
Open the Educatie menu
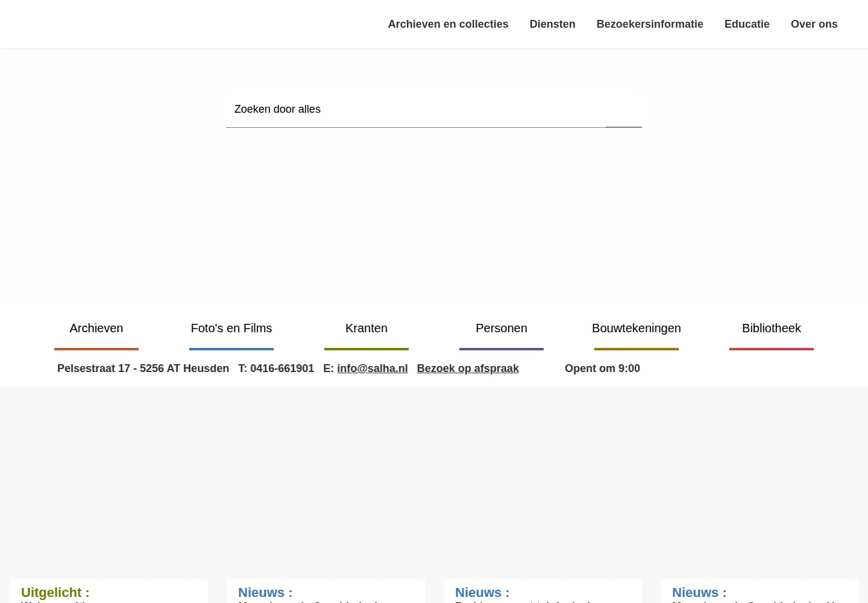(x=747, y=24)
